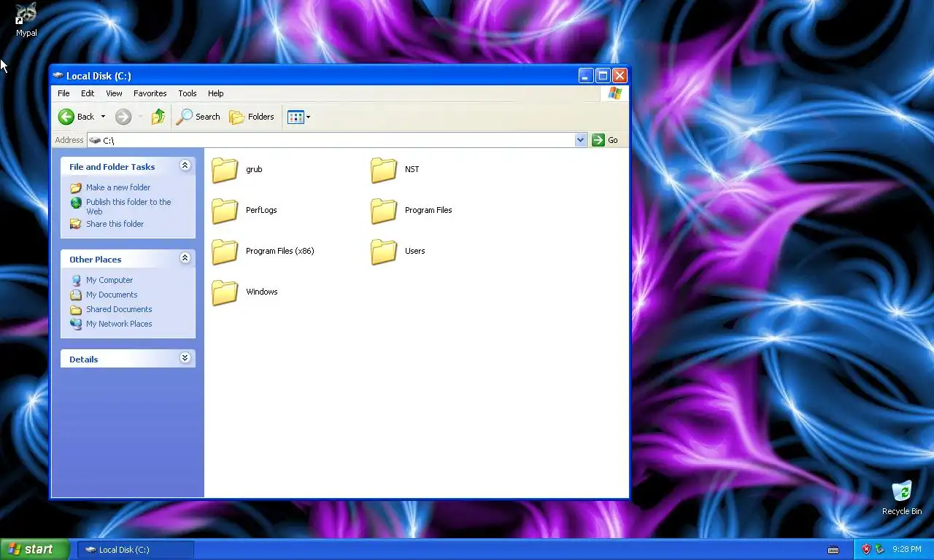Screen dimensions: 934x560
Task: Open the Favorites menu
Action: (150, 93)
